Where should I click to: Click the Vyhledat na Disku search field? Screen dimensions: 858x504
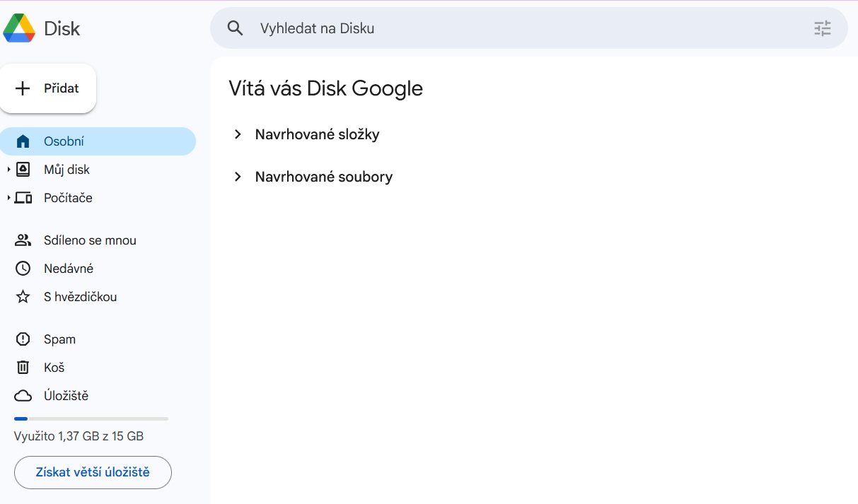click(495, 28)
